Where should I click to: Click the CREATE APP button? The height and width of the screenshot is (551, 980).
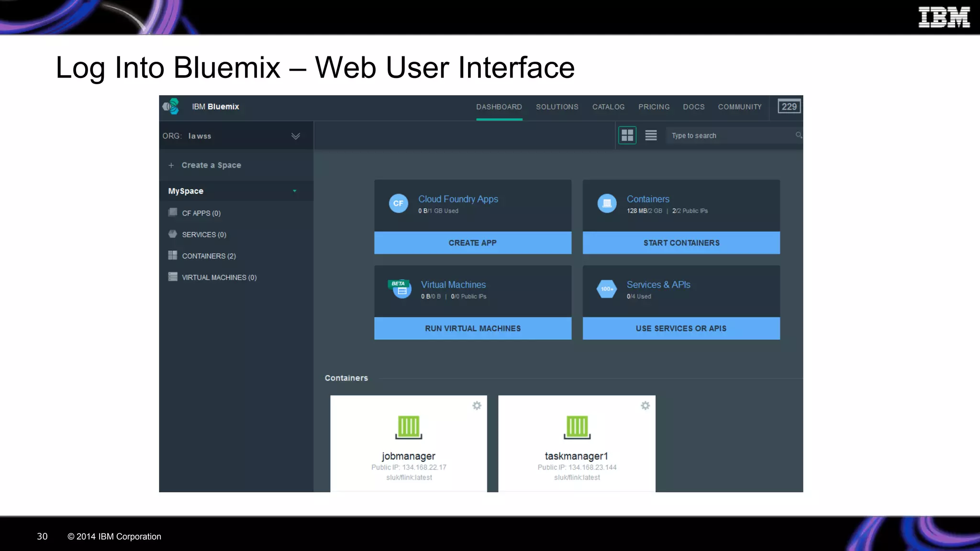473,242
